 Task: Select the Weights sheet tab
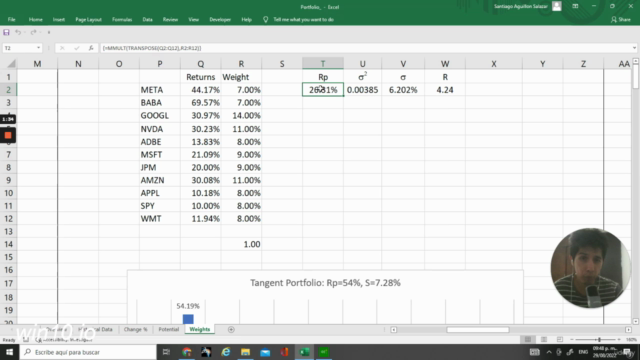[200, 329]
